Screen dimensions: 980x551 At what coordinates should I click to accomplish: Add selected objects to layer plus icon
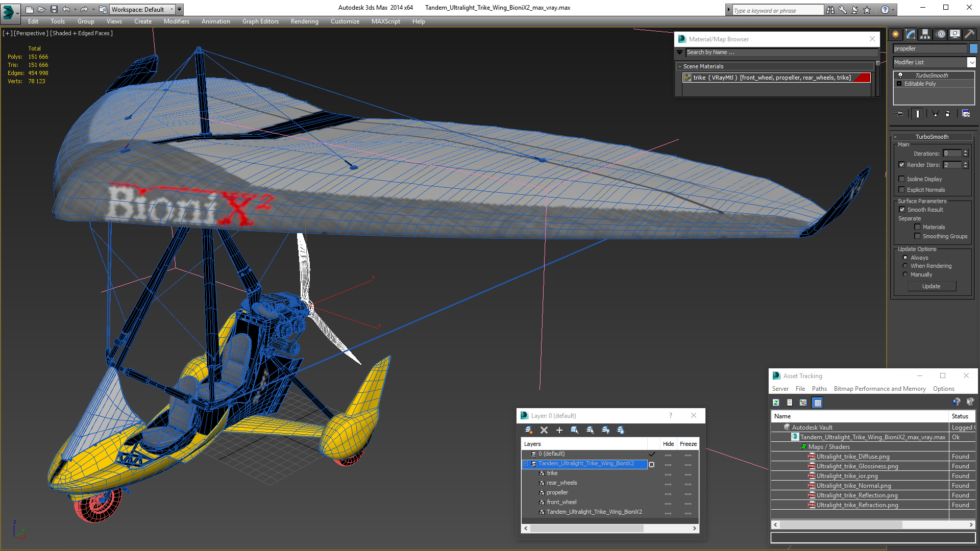tap(559, 430)
